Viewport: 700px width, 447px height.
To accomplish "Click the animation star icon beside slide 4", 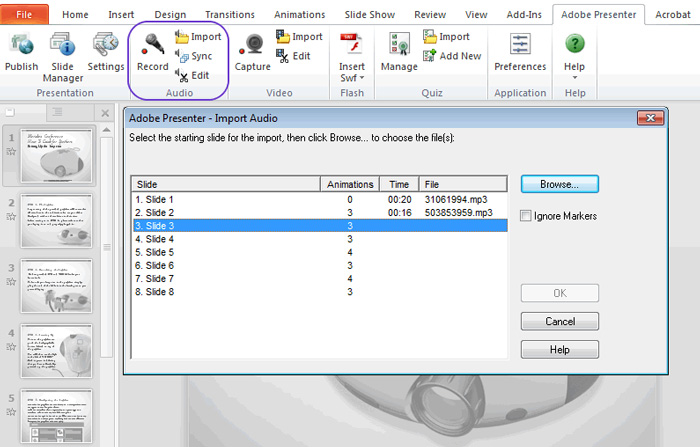I will click(x=11, y=347).
